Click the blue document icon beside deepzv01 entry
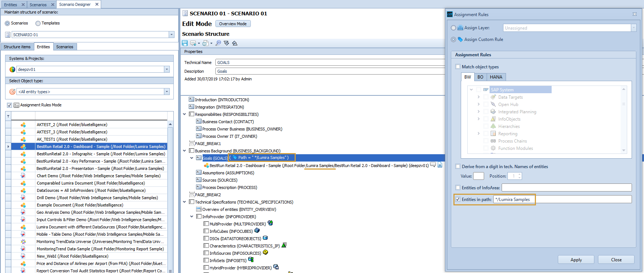644x273 pixels. pos(440,165)
